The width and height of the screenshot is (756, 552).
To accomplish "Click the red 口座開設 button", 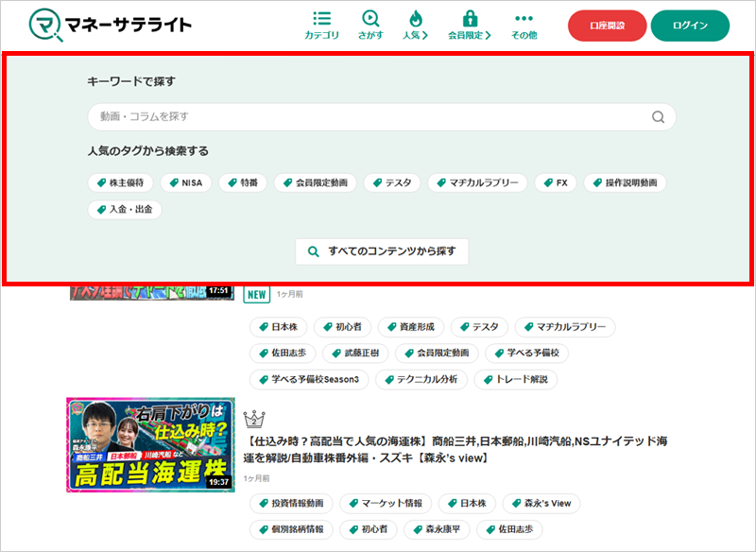I will pos(606,26).
